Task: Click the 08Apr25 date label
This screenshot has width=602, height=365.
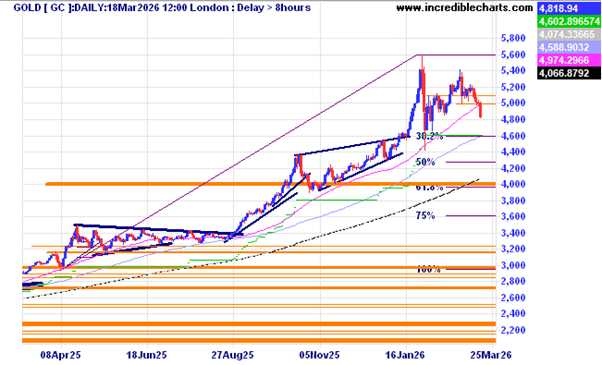Action: pyautogui.click(x=61, y=355)
